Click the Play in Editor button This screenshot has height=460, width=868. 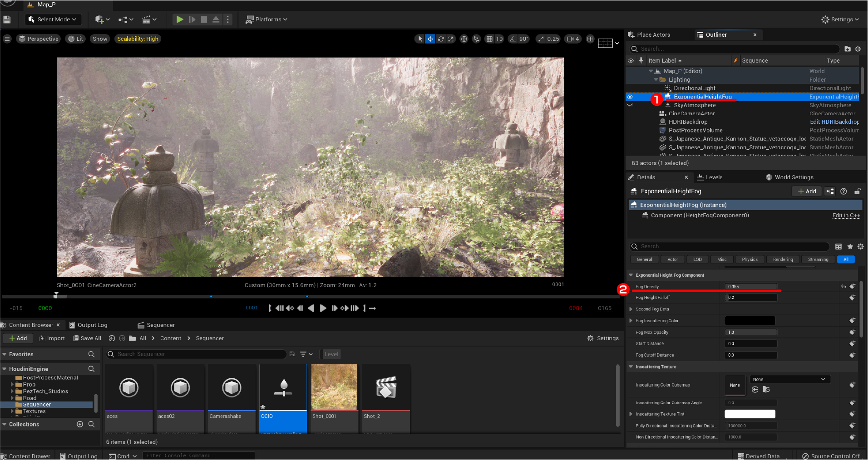[180, 19]
